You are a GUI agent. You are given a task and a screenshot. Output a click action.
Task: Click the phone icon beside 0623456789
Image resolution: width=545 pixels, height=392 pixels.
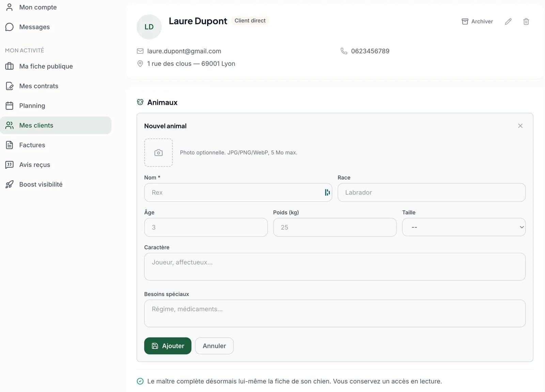[344, 51]
